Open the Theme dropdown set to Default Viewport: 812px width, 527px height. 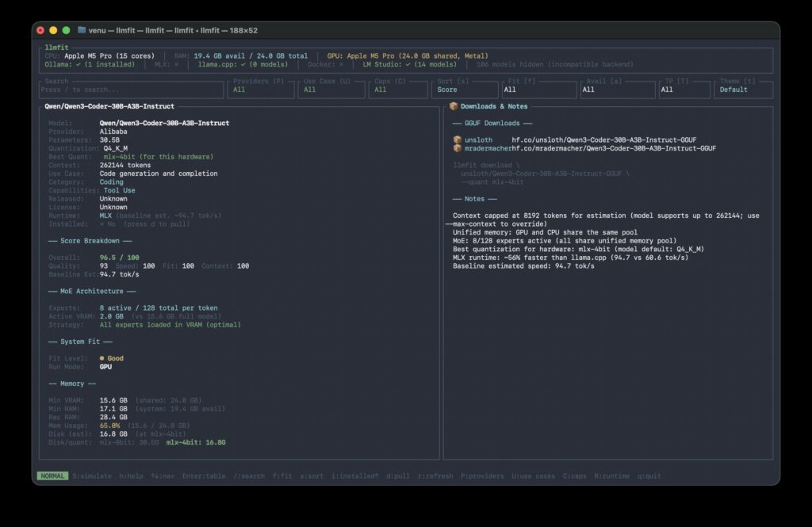point(743,90)
